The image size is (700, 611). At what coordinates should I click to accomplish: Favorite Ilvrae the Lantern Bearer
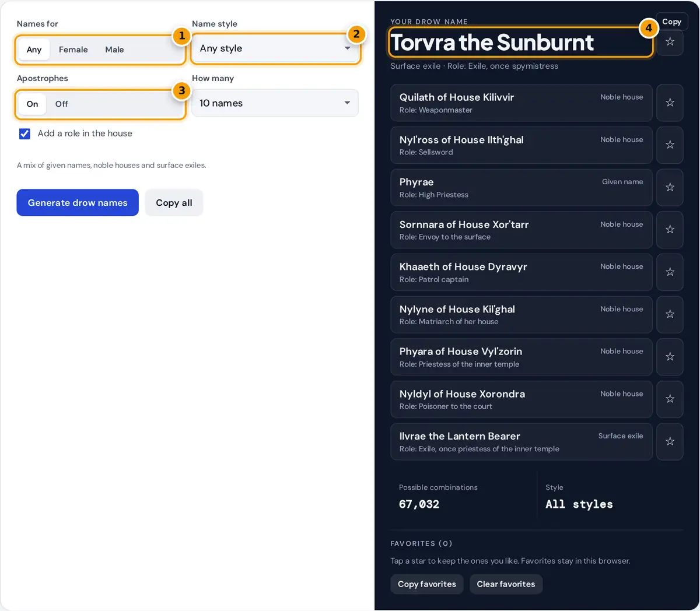tap(670, 441)
